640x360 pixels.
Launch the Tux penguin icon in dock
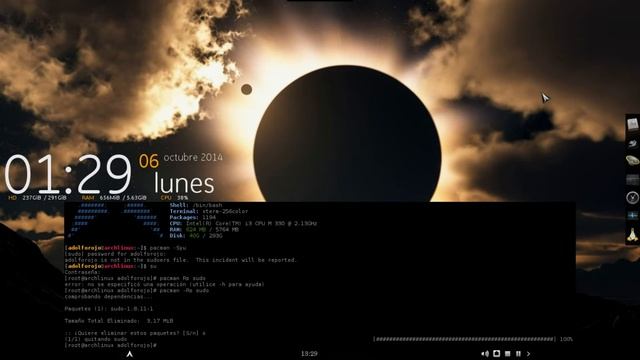pos(632,235)
